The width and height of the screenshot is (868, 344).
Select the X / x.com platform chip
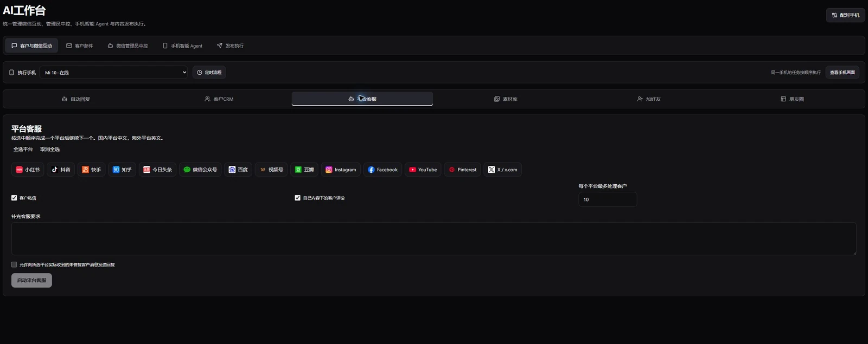click(x=503, y=170)
